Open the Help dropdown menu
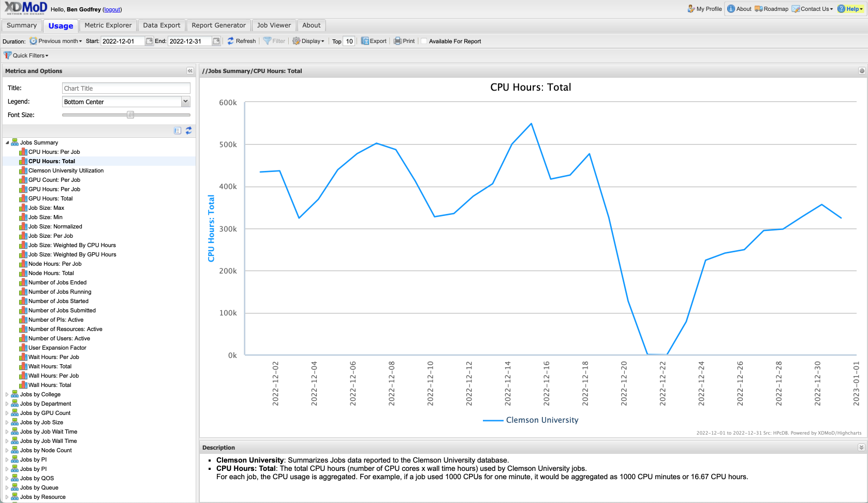 [850, 9]
